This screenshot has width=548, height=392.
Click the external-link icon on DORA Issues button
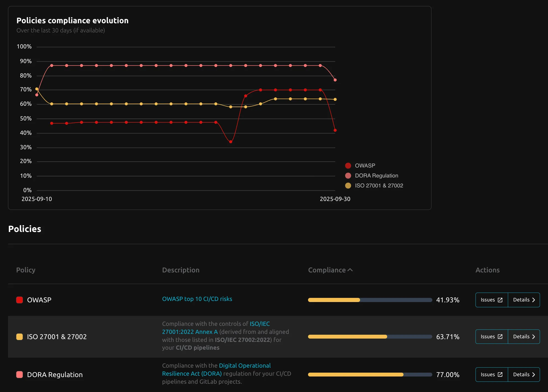[500, 374]
